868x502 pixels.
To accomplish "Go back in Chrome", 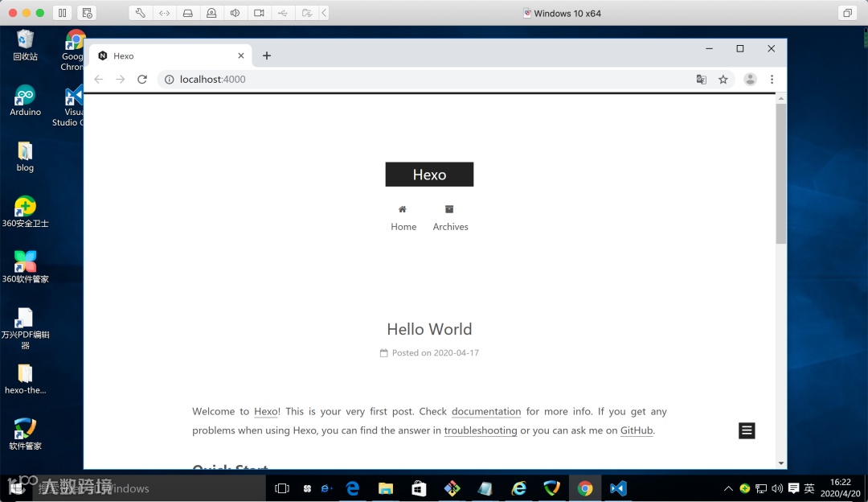I will pos(99,79).
